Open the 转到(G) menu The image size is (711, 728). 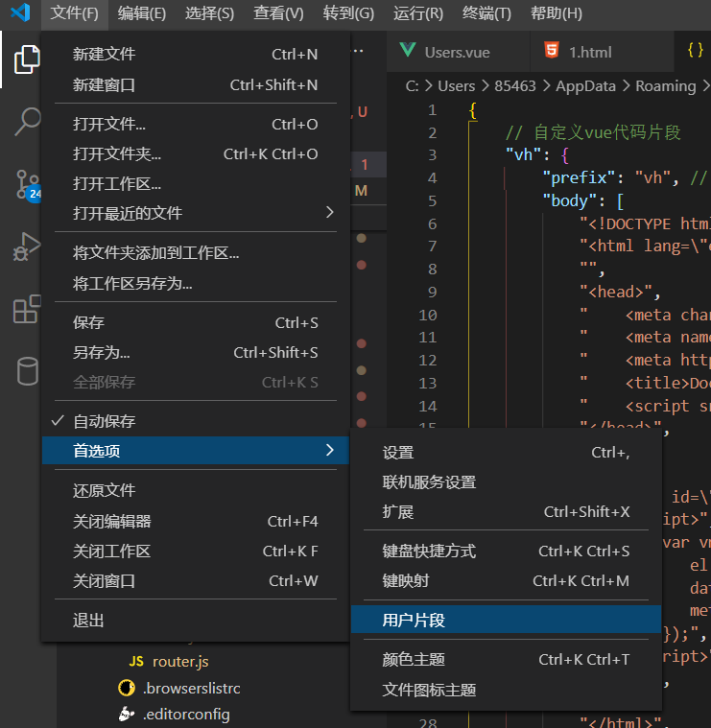click(x=348, y=13)
